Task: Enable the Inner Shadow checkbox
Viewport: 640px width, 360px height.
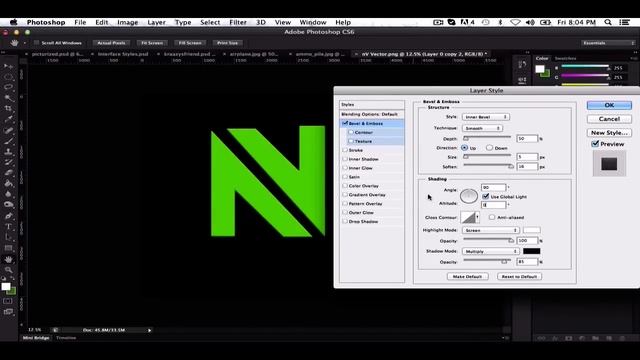Action: pyautogui.click(x=345, y=159)
